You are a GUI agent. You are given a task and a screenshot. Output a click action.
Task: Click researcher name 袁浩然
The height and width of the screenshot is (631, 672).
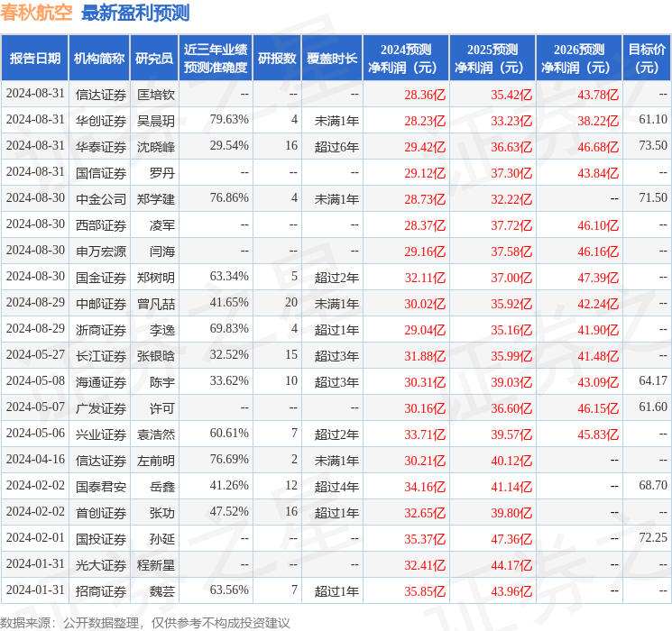155,434
